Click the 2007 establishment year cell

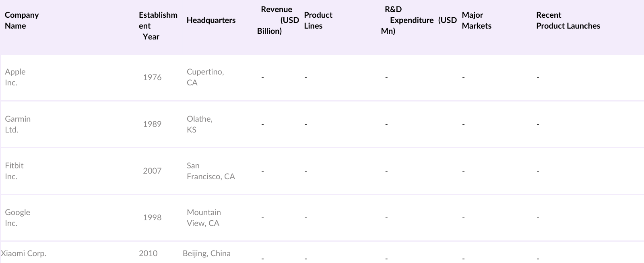pos(152,171)
